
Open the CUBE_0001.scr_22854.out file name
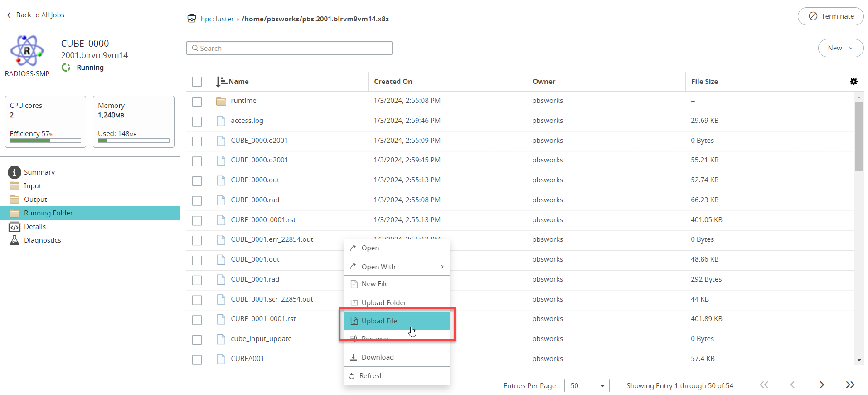tap(272, 299)
